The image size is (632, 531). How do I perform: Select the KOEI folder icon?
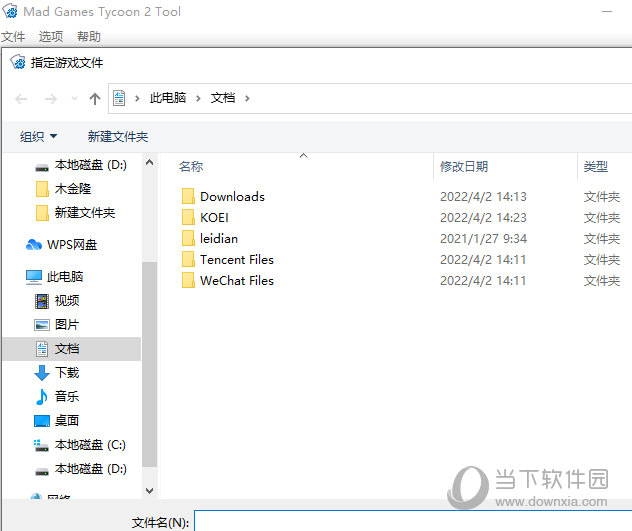tap(188, 217)
